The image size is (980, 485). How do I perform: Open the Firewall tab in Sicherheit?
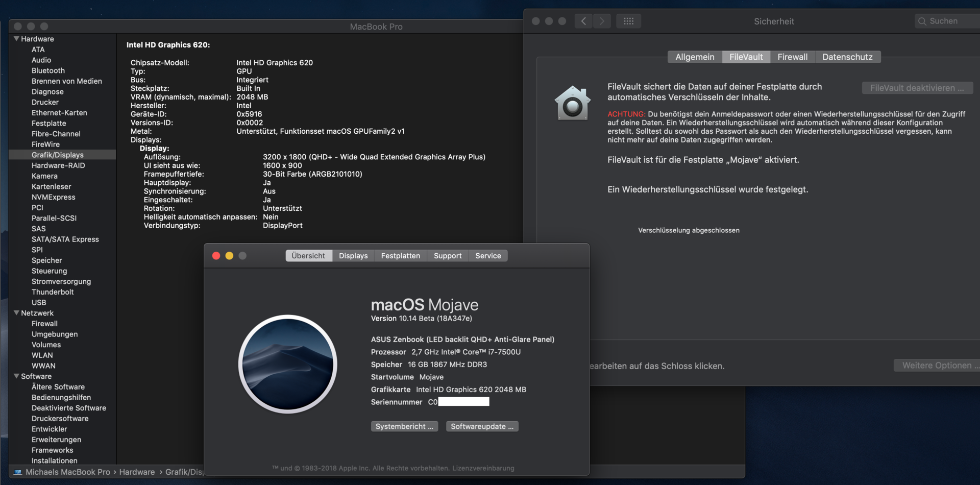click(x=792, y=57)
